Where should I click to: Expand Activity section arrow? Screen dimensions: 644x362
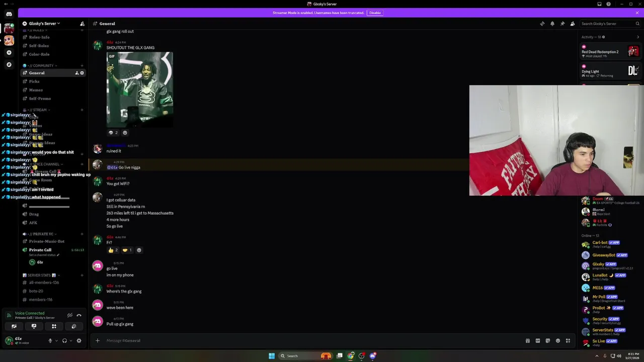[x=638, y=37]
